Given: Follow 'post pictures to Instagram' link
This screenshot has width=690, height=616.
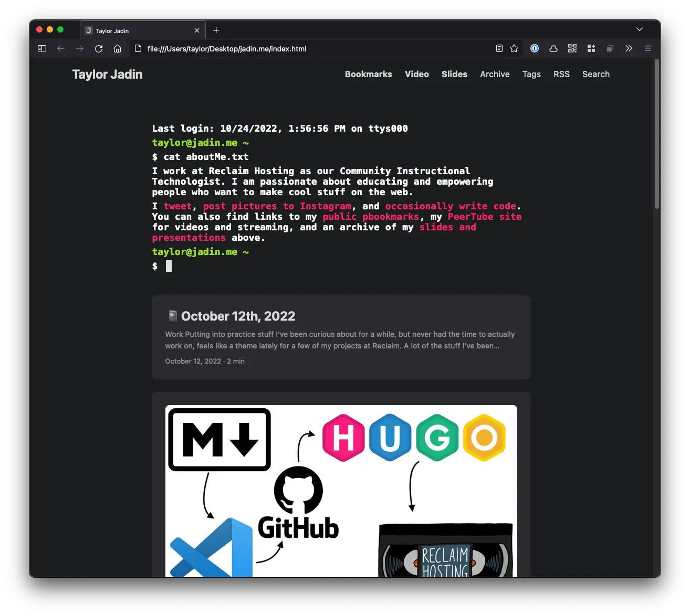Looking at the screenshot, I should 277,206.
